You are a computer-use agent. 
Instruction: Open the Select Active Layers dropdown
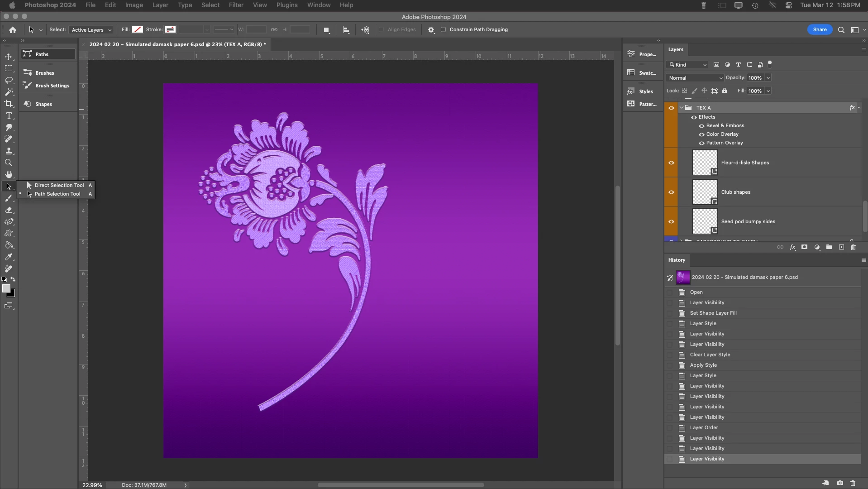pyautogui.click(x=91, y=30)
